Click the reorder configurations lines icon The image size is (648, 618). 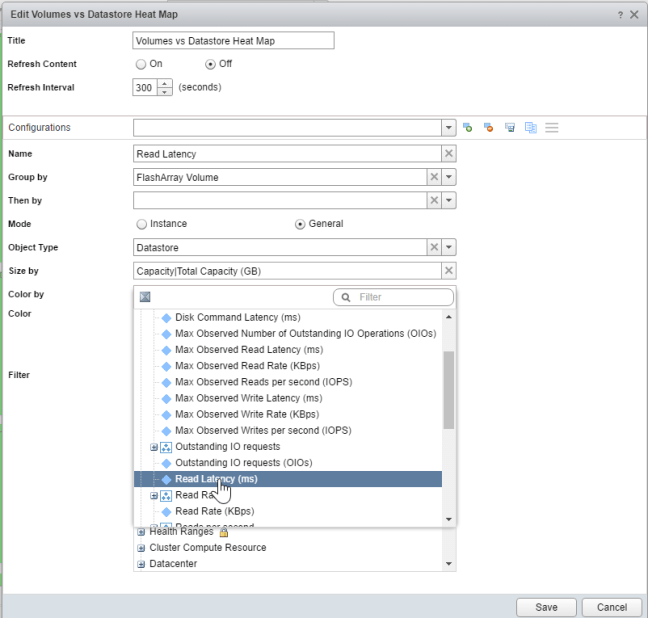tap(552, 128)
